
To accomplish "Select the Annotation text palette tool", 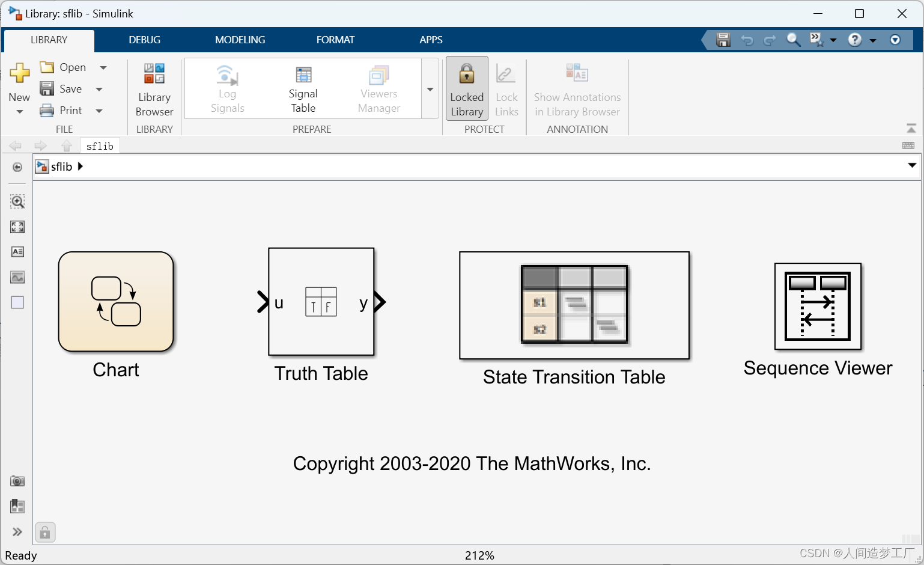I will point(17,252).
